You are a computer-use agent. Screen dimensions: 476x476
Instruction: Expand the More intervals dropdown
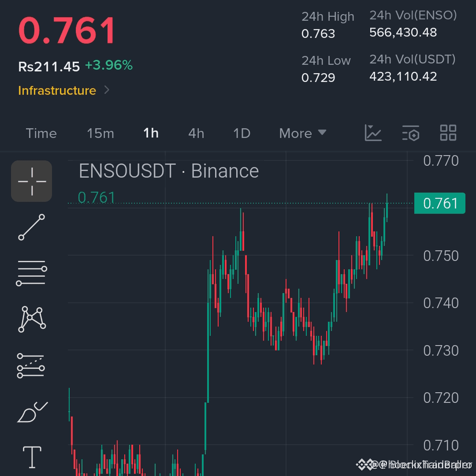tap(303, 134)
